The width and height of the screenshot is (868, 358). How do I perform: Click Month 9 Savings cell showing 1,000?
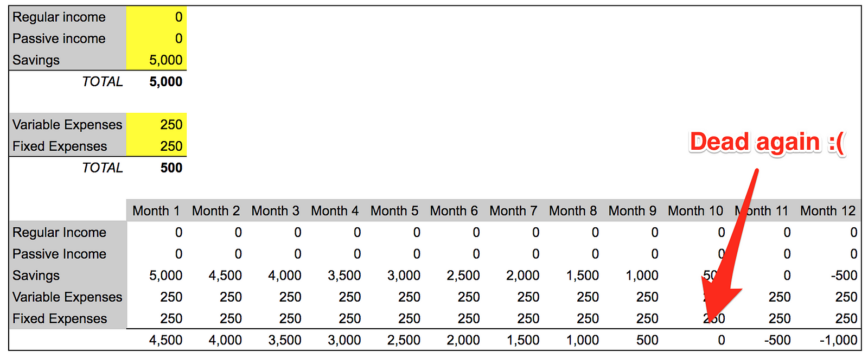pyautogui.click(x=642, y=276)
